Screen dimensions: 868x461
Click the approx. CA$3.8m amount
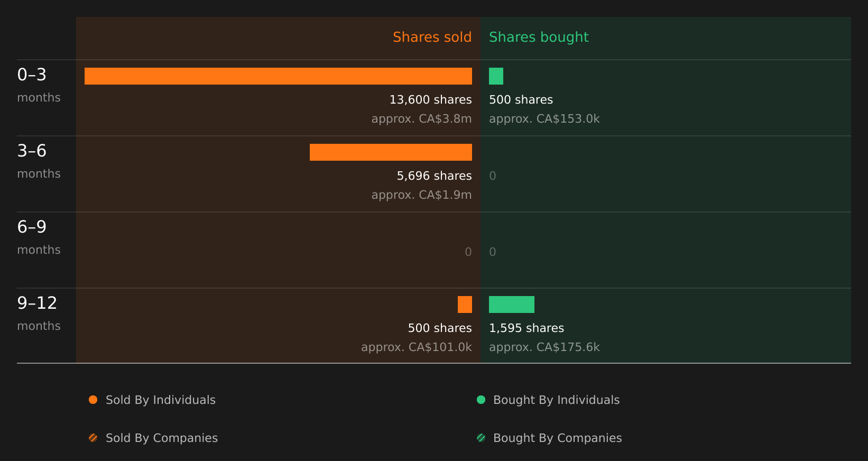pyautogui.click(x=422, y=119)
